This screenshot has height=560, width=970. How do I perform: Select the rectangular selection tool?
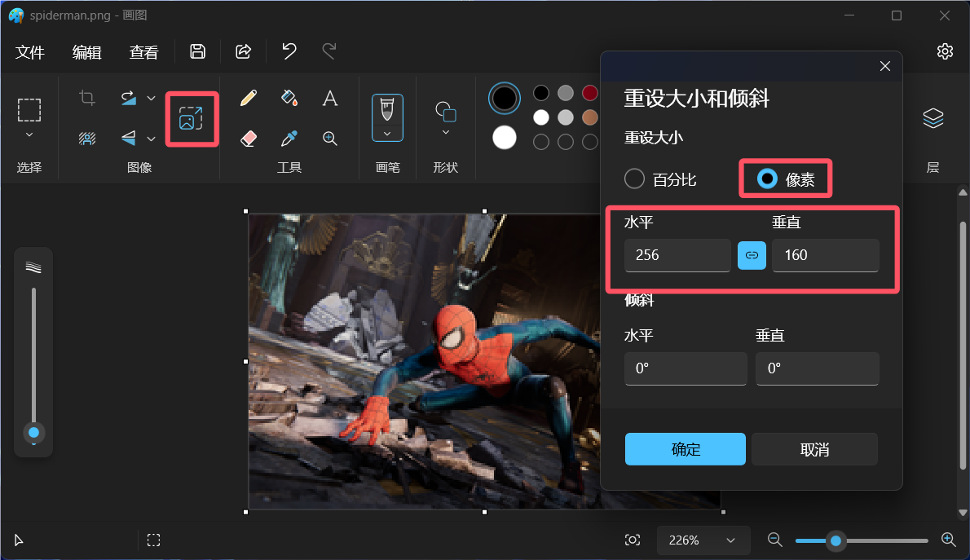point(29,110)
